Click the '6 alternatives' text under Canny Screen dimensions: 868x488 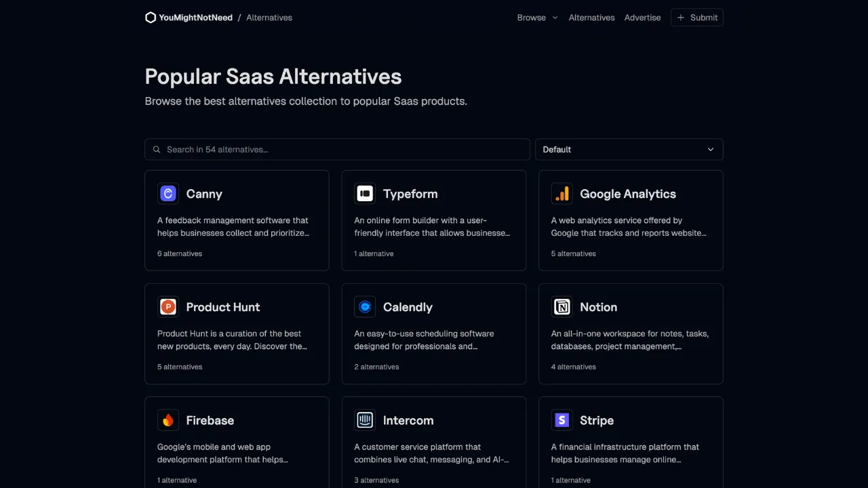180,253
